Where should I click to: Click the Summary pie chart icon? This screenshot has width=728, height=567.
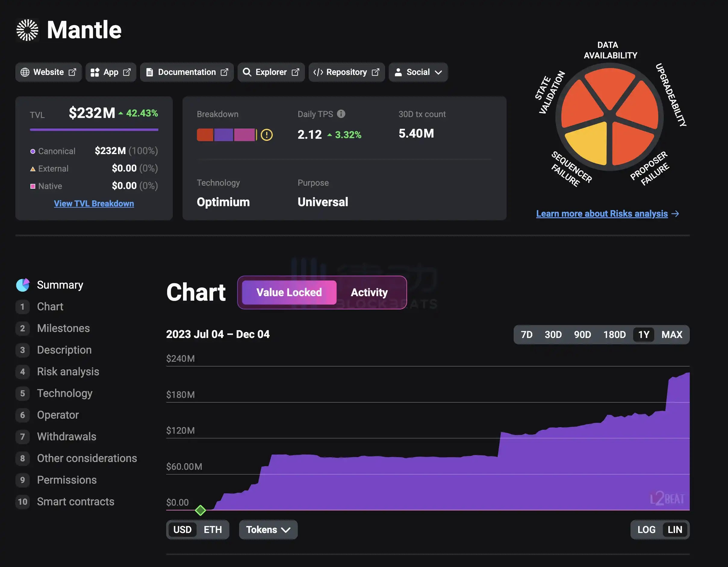point(23,285)
